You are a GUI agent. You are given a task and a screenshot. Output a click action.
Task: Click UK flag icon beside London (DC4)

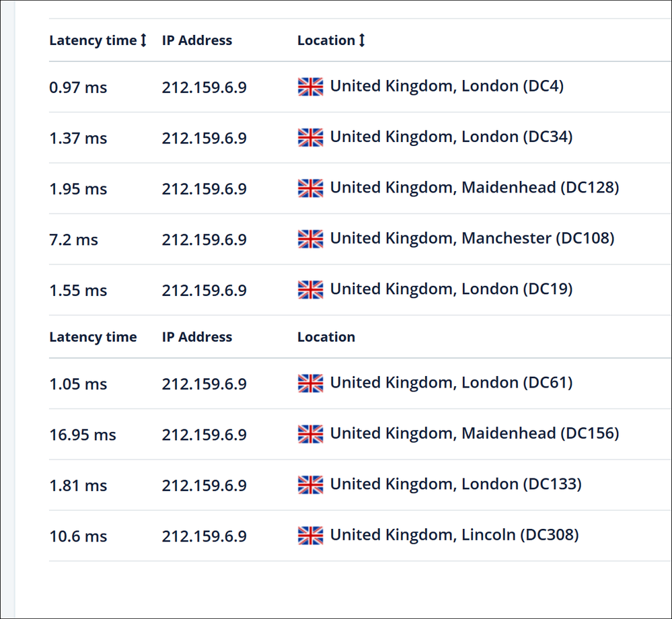tap(310, 87)
